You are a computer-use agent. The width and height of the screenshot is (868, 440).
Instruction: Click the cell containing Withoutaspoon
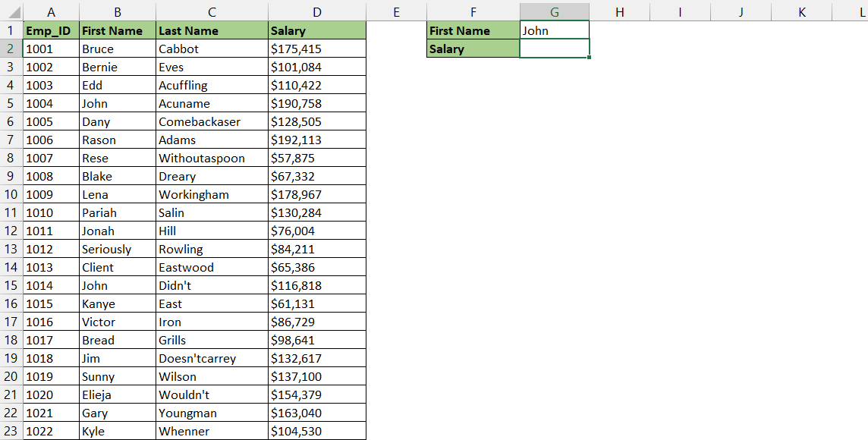coord(212,159)
